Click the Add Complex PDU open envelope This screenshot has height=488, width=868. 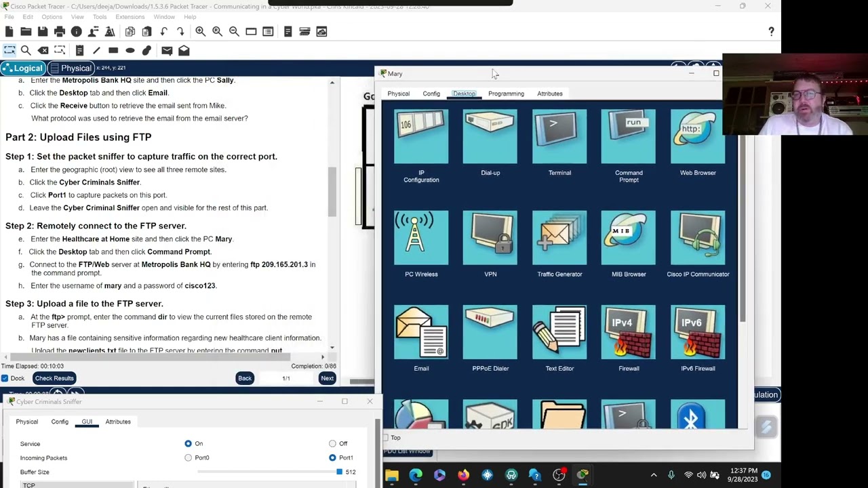pos(184,50)
